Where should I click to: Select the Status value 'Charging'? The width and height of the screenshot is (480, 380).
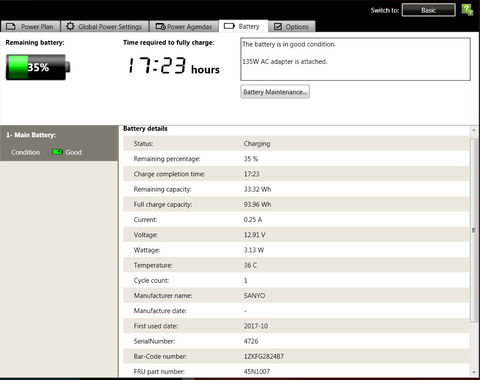(257, 144)
